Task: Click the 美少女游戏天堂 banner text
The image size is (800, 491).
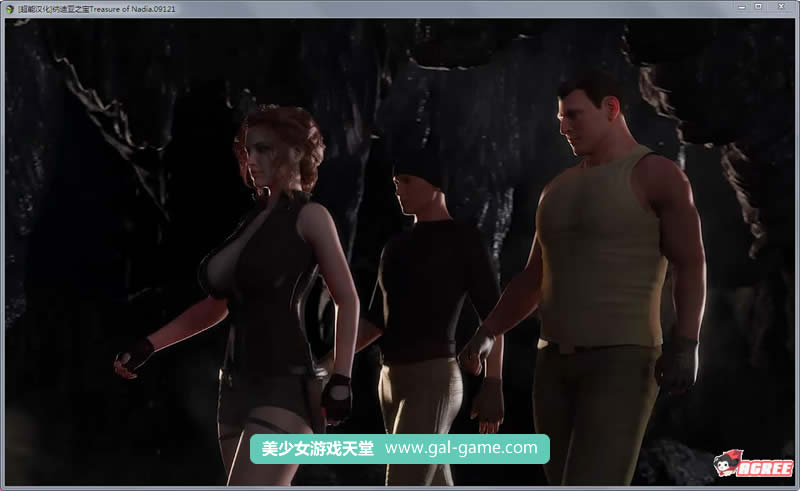Action: pyautogui.click(x=317, y=448)
